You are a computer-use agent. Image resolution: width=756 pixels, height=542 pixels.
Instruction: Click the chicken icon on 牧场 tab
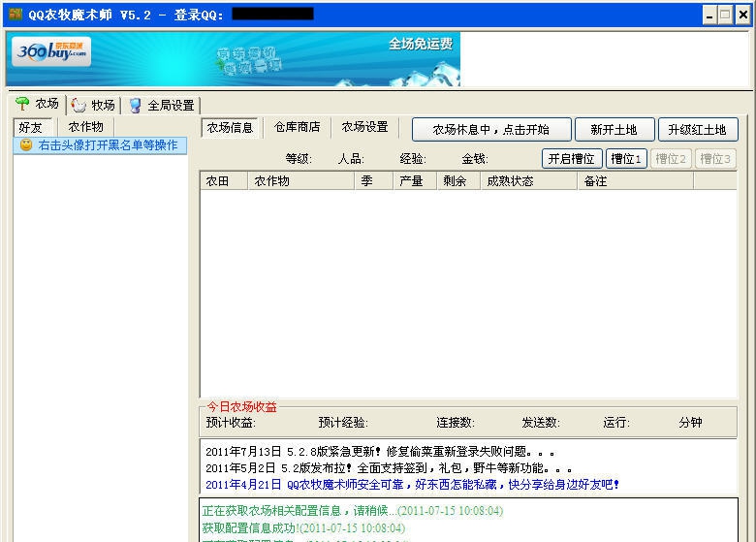point(79,105)
